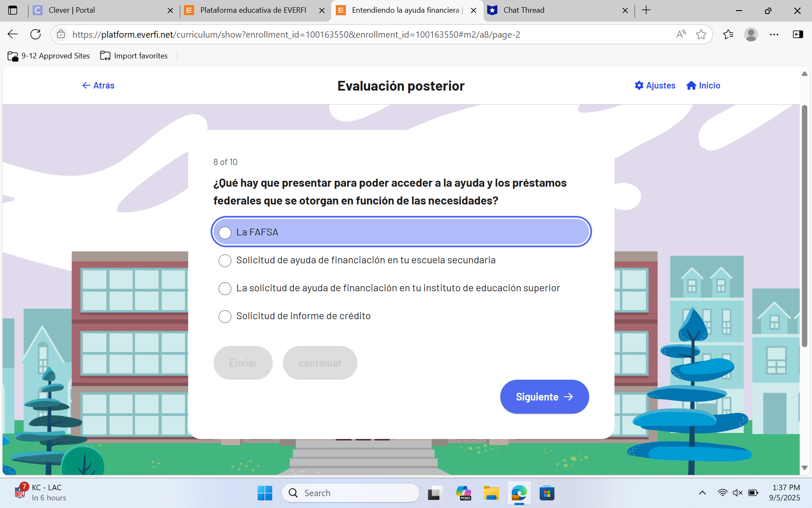Open the read aloud feature in address bar
Screen dimensions: 812x508
(x=681, y=34)
